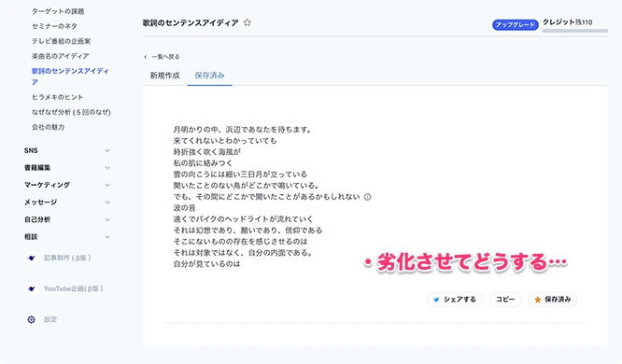Viewport: 622px width, 364px height.
Task: Click the 一覧へ戻る link
Action: [165, 57]
